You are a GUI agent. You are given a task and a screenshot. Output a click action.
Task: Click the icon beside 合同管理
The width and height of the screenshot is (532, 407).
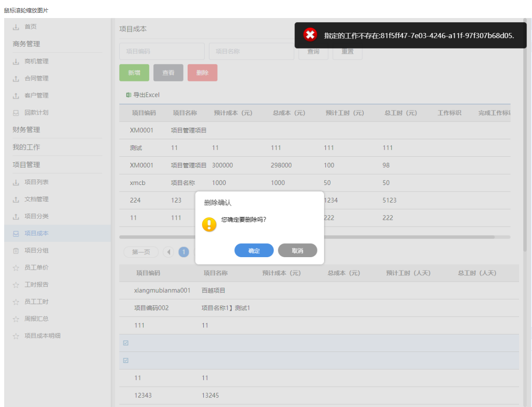point(16,79)
